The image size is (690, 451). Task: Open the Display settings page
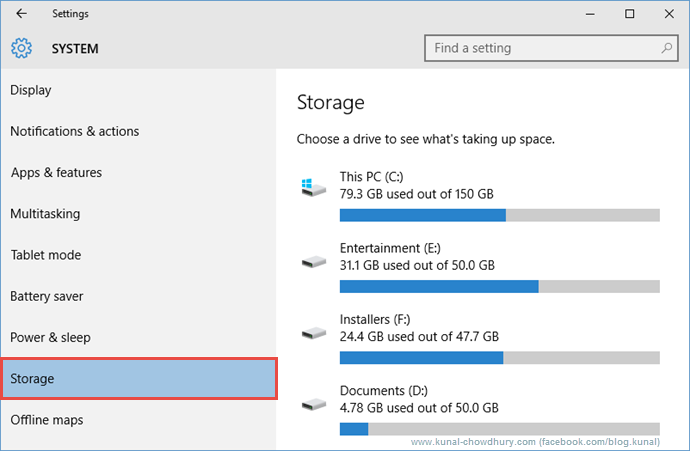31,90
